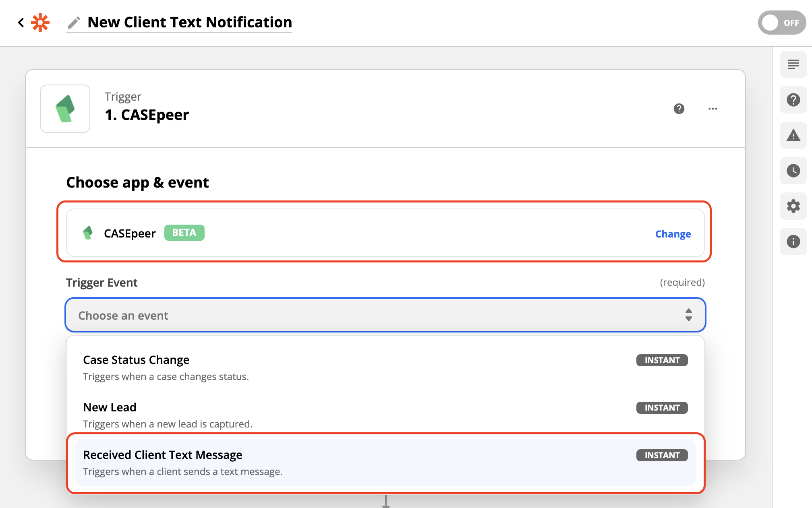
Task: Open the step options via the ellipsis menu
Action: (713, 109)
